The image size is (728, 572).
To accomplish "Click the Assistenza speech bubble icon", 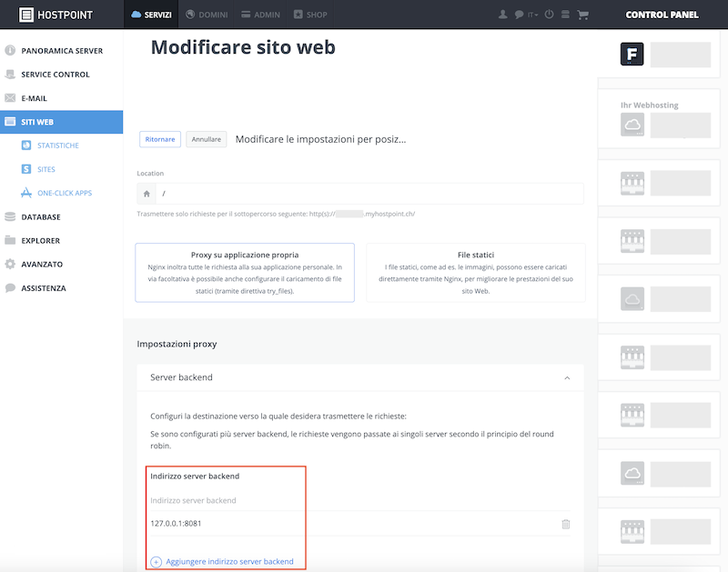I will (x=10, y=287).
